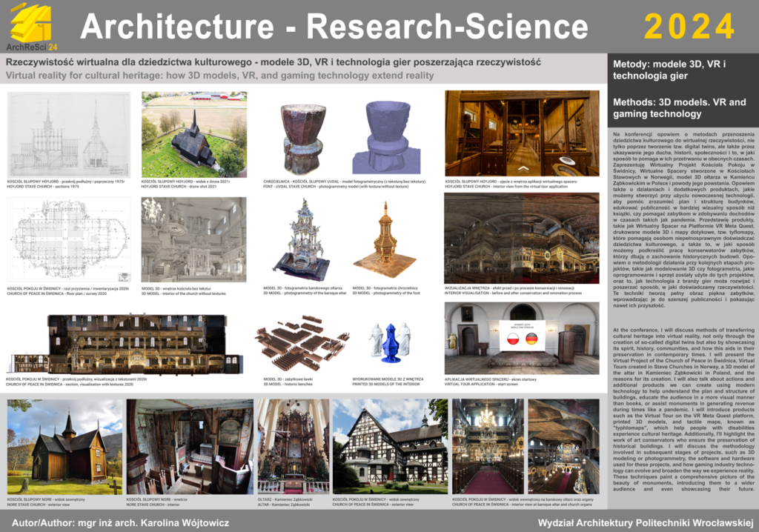The height and width of the screenshot is (532, 759).
Task: Open the Høyjord stave church sections drawing
Action: pyautogui.click(x=69, y=134)
